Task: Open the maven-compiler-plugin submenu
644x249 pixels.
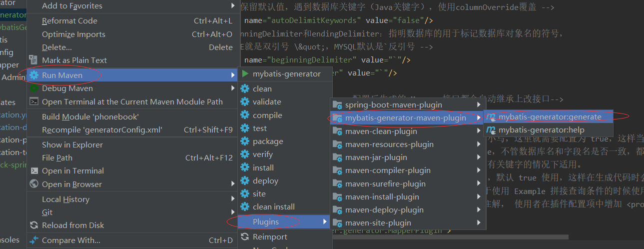Action: click(407, 170)
